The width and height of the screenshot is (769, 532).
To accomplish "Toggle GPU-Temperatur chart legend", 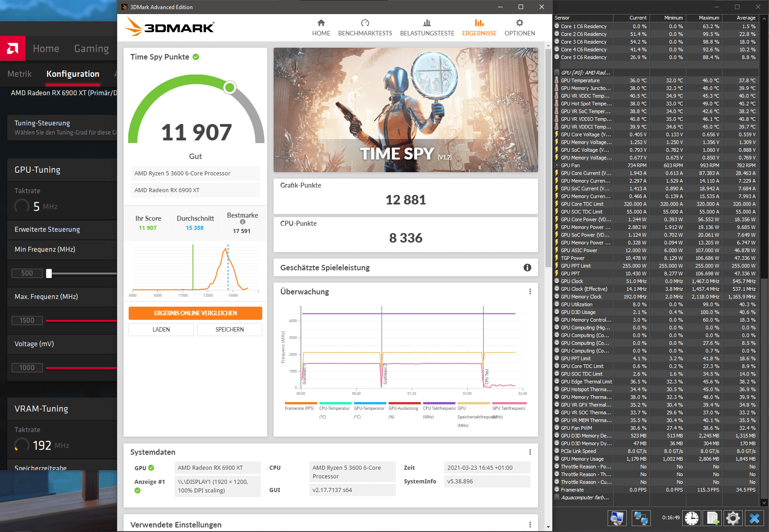I will 369,409.
